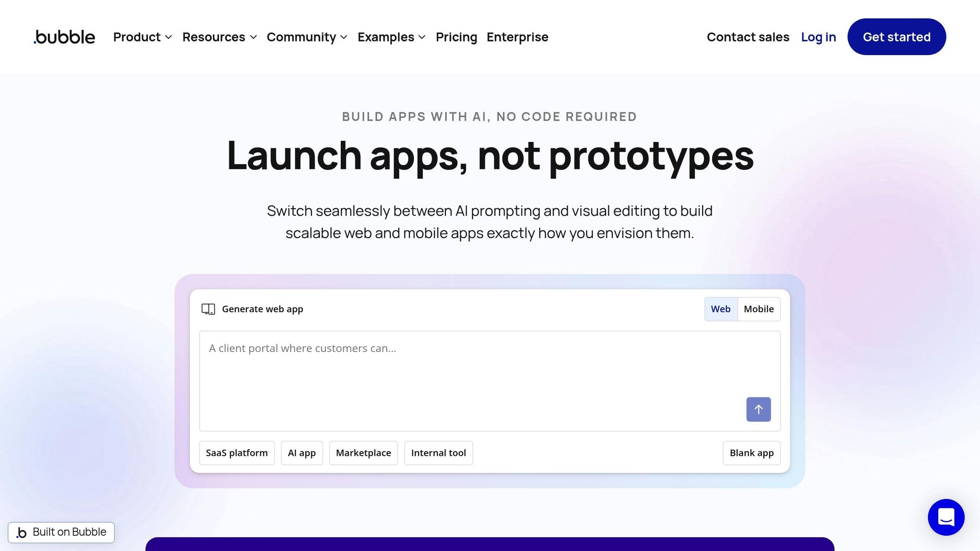Open the Community dropdown chevron
The height and width of the screenshot is (551, 980).
(344, 37)
